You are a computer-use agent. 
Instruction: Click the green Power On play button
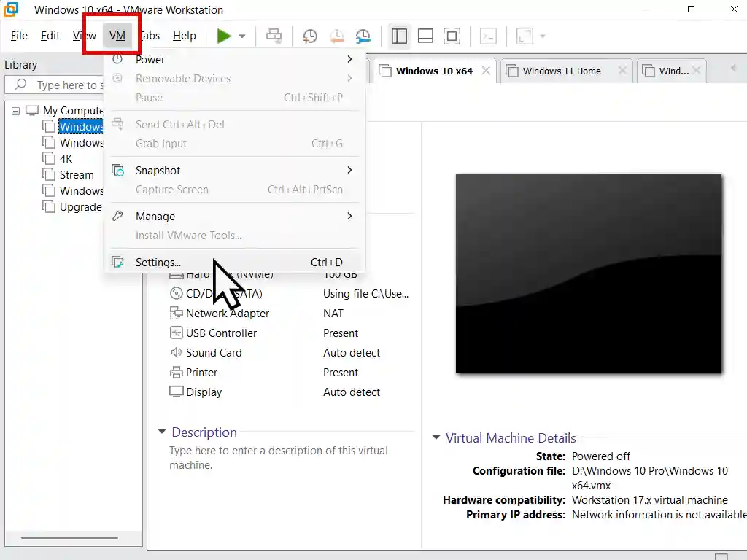point(224,36)
